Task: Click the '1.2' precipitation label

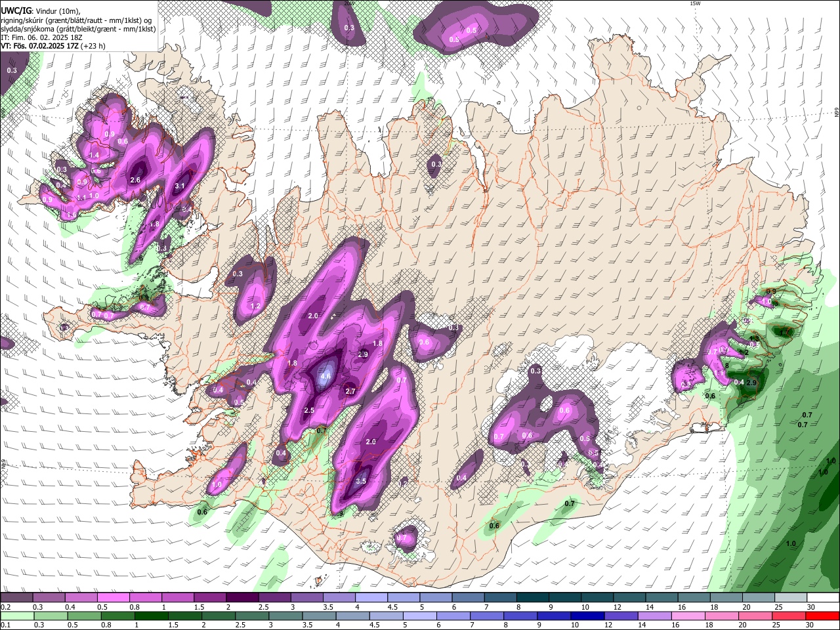Action: (x=256, y=306)
